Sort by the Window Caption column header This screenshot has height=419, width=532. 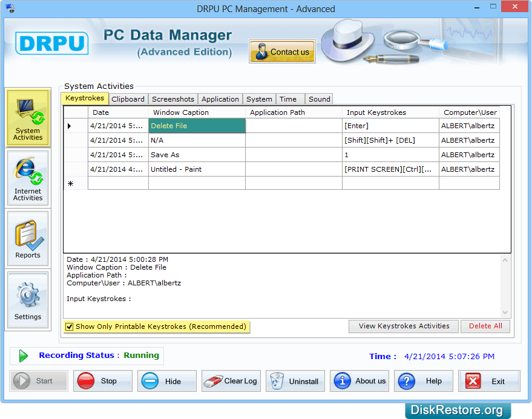197,112
